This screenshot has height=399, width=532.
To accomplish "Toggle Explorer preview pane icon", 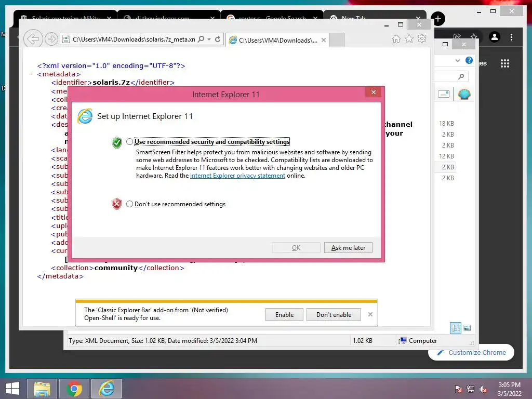I will click(x=444, y=94).
